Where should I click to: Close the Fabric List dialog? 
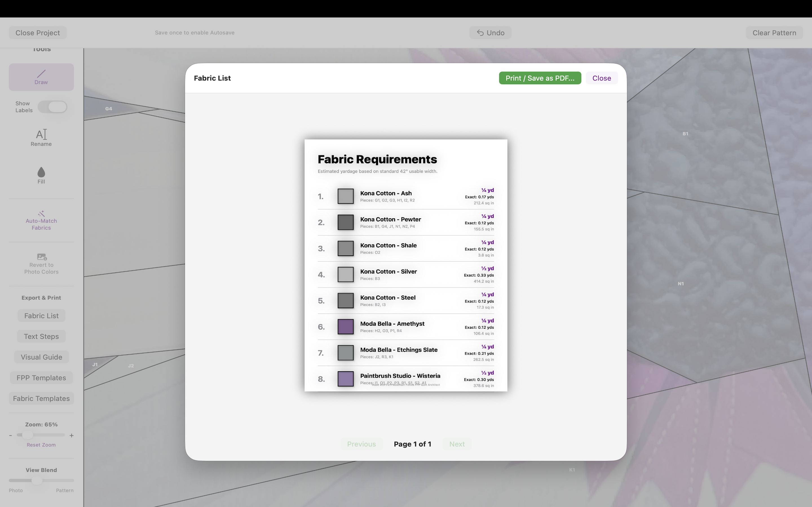(601, 78)
